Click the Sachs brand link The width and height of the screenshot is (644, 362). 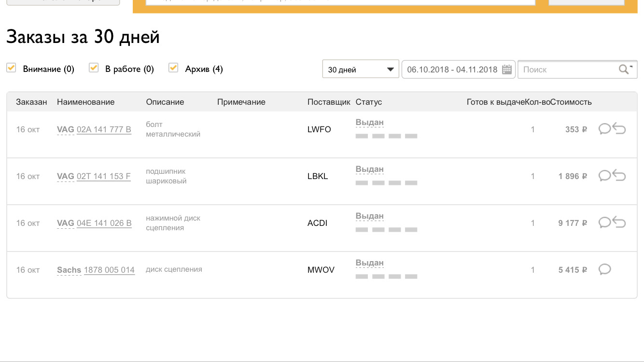(x=69, y=270)
